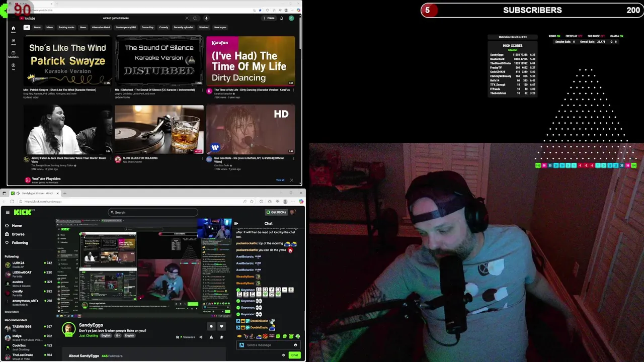Click the YouTube logo

[x=27, y=18]
